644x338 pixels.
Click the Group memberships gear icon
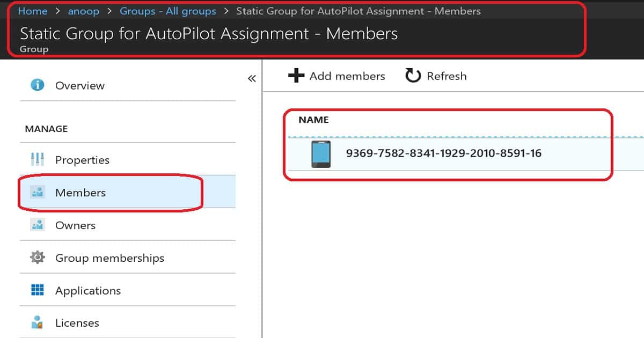[38, 258]
